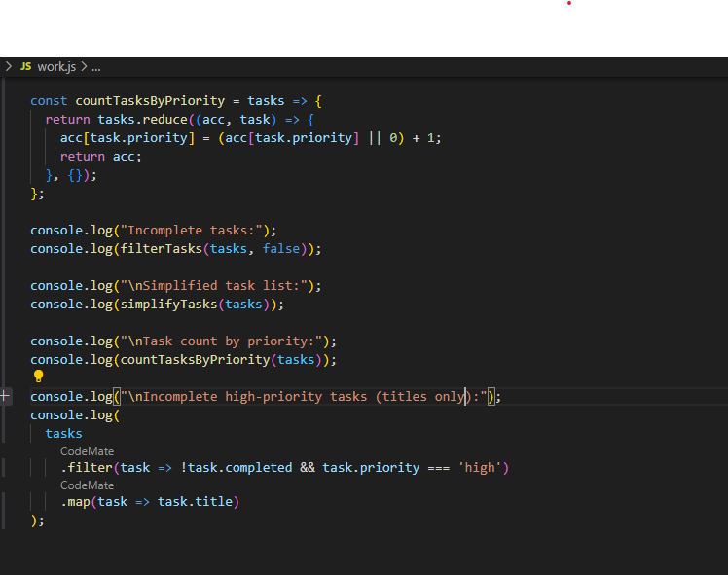Click the yellow lightbulb code action icon
The width and height of the screenshot is (728, 575).
[39, 376]
